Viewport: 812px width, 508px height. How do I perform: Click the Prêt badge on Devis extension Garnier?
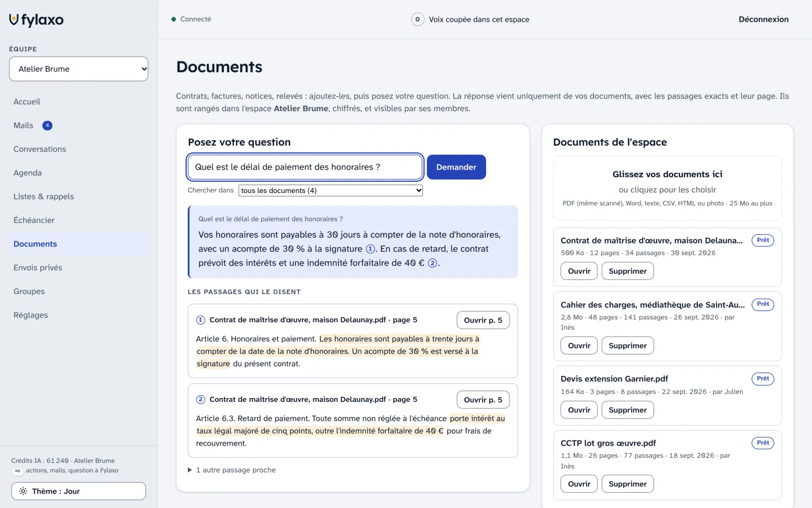(x=763, y=379)
